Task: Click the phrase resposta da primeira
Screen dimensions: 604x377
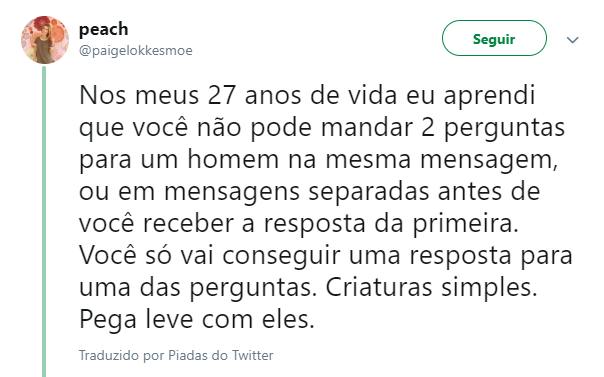Action: [391, 225]
